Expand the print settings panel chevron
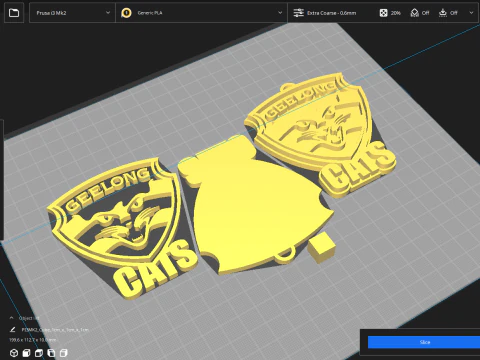The image size is (480, 360). click(471, 13)
